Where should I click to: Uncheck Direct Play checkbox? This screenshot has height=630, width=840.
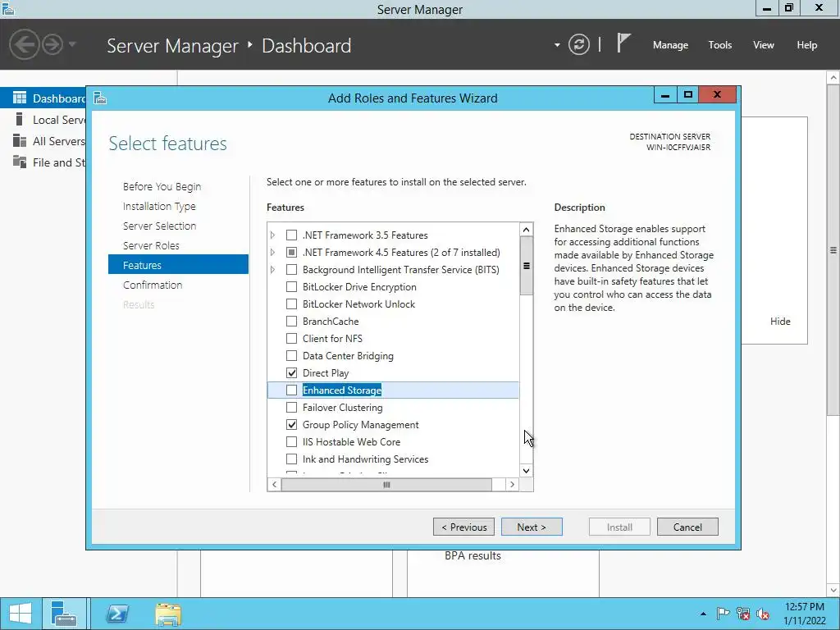tap(291, 373)
